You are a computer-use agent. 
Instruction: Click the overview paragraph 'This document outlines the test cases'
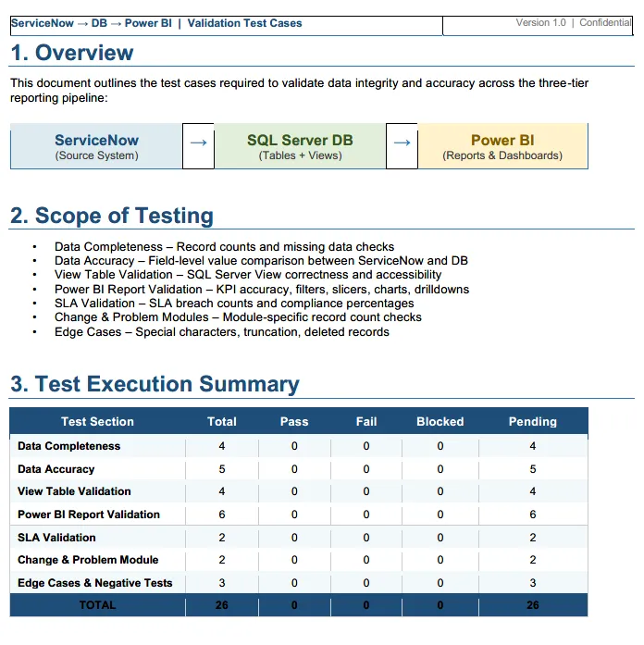pyautogui.click(x=299, y=91)
